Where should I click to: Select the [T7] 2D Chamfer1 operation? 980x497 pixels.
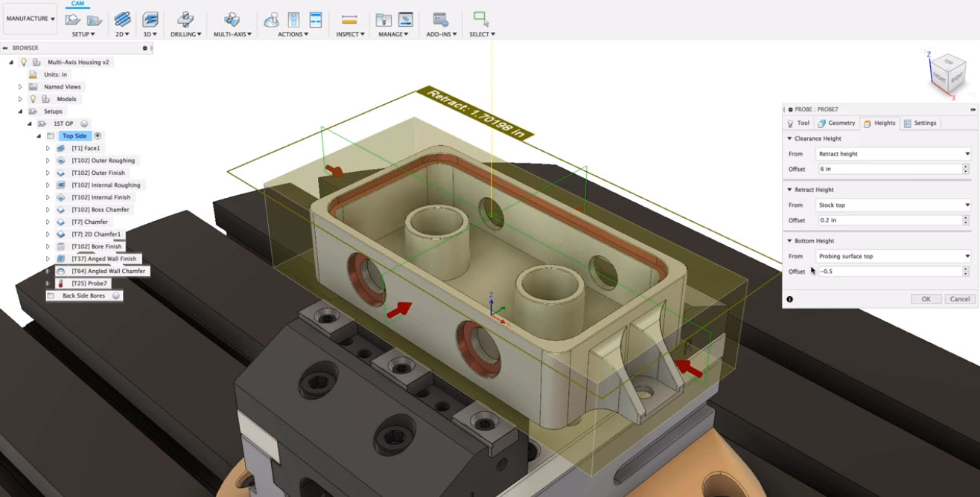click(x=96, y=234)
